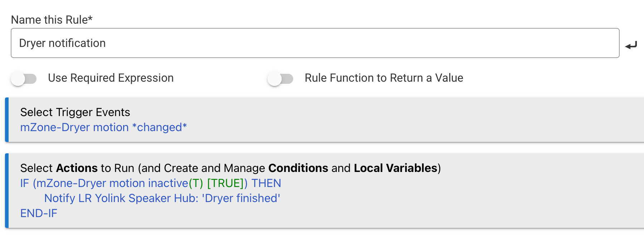Click the 'Dryer notification' rule name field

(315, 43)
